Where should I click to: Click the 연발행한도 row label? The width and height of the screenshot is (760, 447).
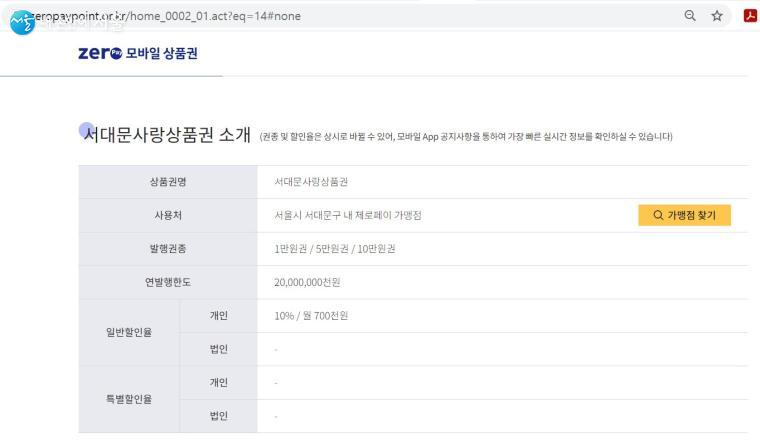[x=168, y=282]
